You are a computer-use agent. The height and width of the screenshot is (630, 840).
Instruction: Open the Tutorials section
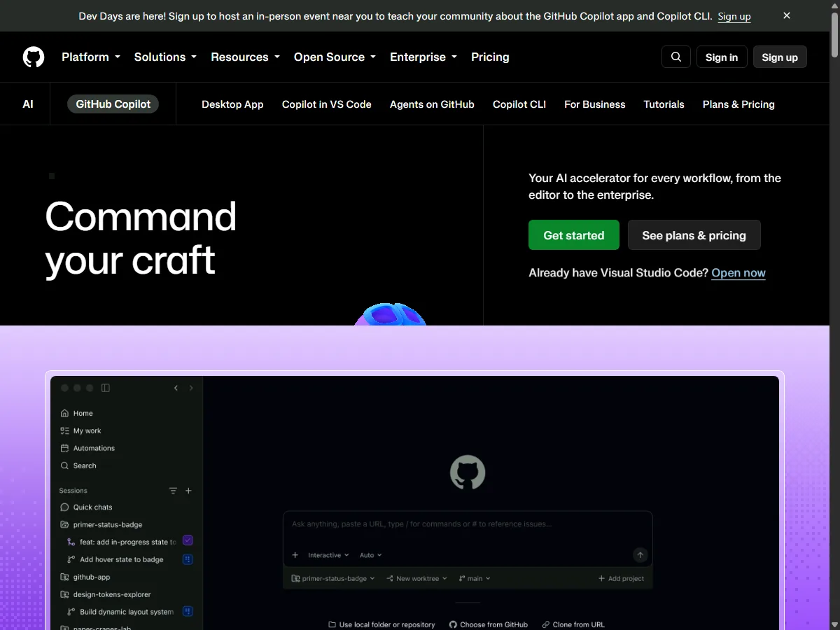664,104
